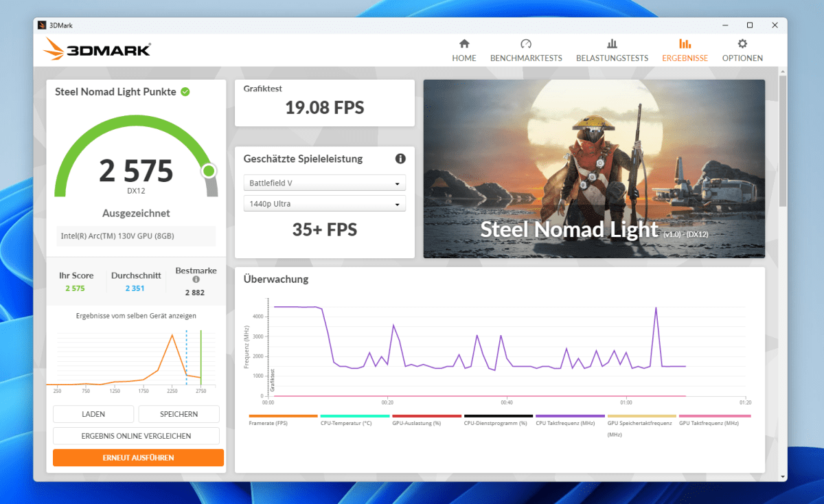Toggle the CPU Taktfrequenz legend entry
Image resolution: width=824 pixels, height=504 pixels.
[x=570, y=420]
